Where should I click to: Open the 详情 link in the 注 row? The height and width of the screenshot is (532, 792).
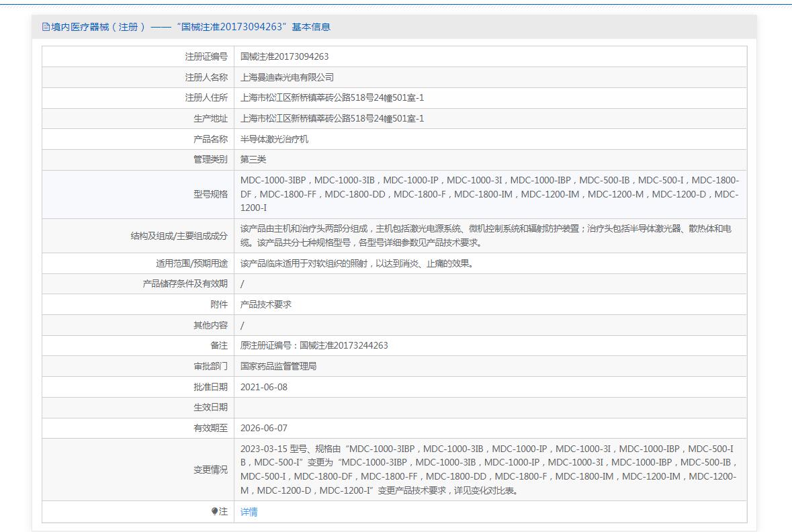249,512
